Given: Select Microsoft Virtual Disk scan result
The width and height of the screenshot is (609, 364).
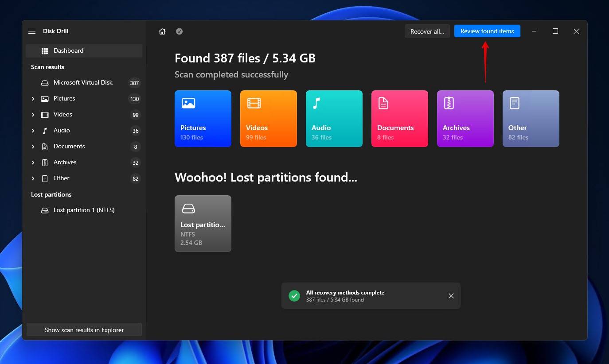Looking at the screenshot, I should click(84, 83).
